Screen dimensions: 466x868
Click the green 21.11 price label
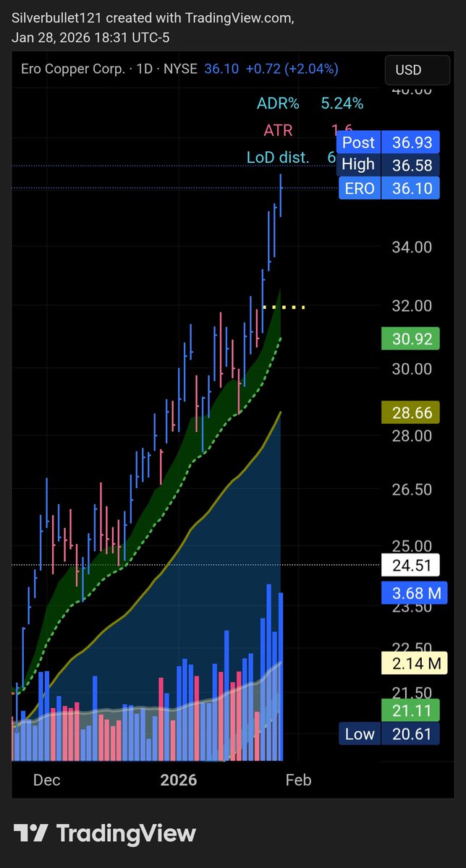pos(411,709)
